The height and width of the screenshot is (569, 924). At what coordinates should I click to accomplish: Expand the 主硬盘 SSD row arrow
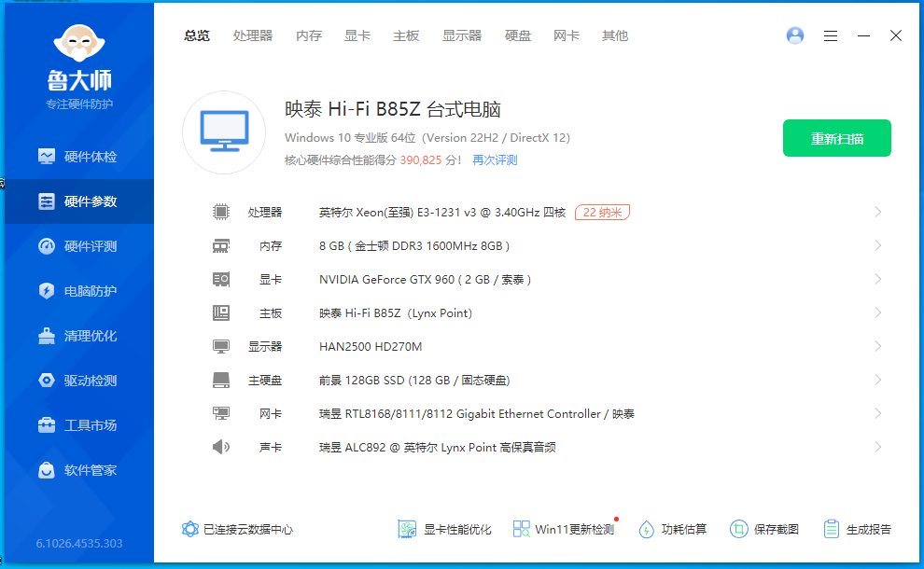pyautogui.click(x=877, y=380)
